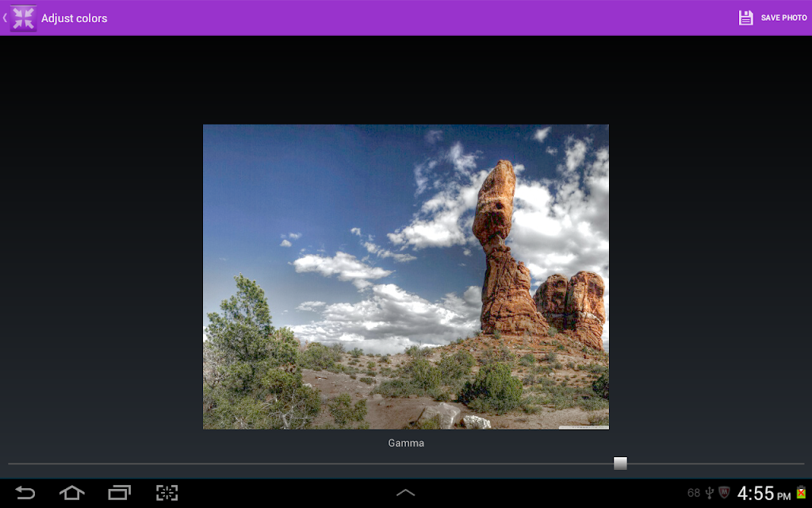Screen dimensions: 812x508
Task: Tap the balanced rock photo preview
Action: point(406,277)
